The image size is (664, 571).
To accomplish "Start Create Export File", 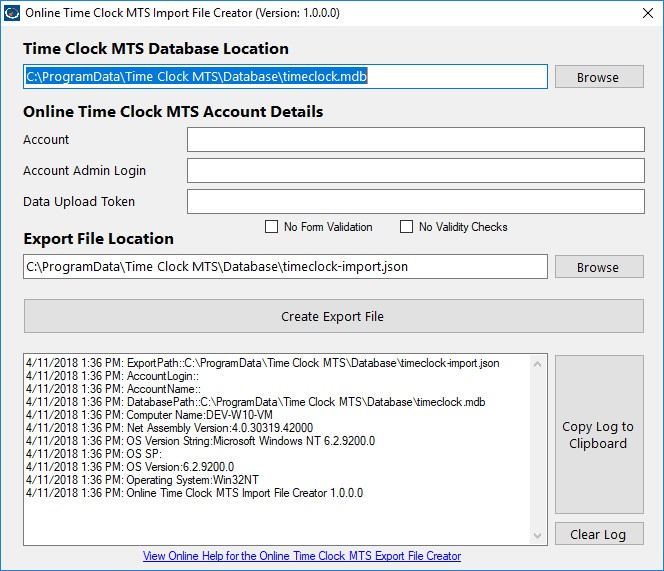I will point(334,316).
